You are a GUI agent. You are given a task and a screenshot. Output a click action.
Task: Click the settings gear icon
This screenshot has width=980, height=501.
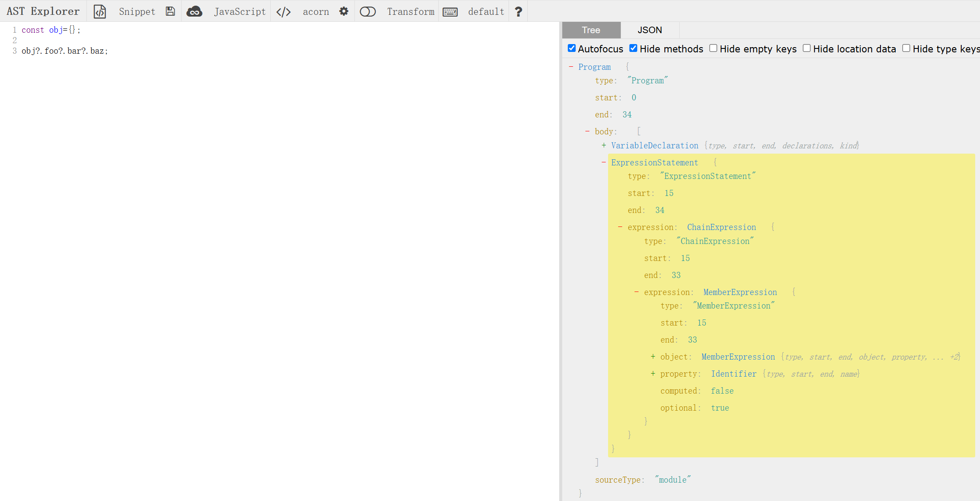click(x=344, y=11)
